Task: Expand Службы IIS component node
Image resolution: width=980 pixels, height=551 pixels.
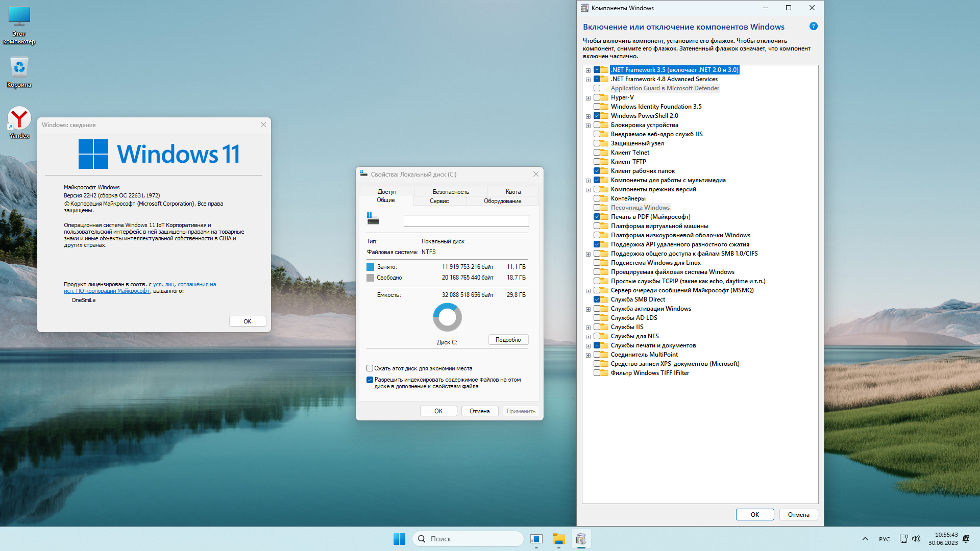Action: [588, 328]
